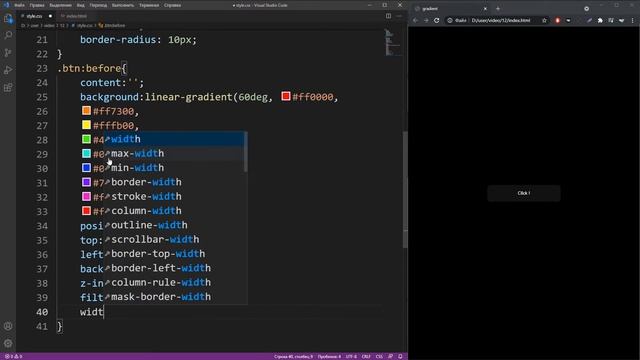Open the Source Control view
The image size is (640, 360).
(x=8, y=53)
